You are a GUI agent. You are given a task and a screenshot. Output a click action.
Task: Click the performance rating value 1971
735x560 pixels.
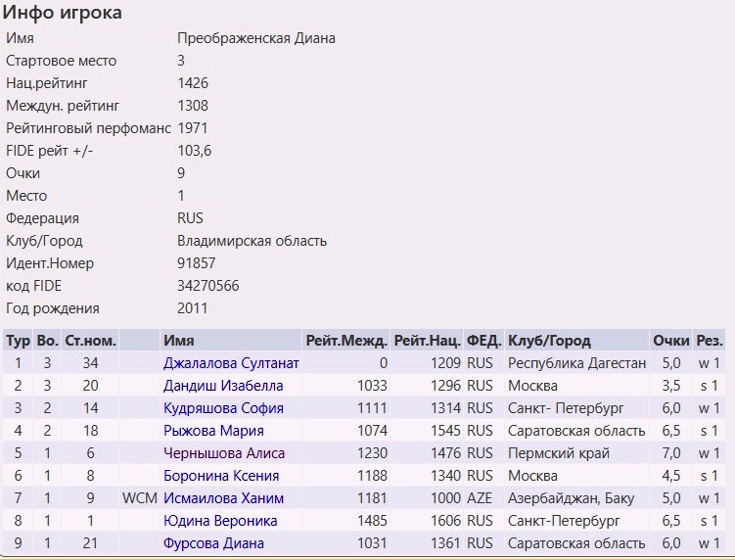pos(192,128)
